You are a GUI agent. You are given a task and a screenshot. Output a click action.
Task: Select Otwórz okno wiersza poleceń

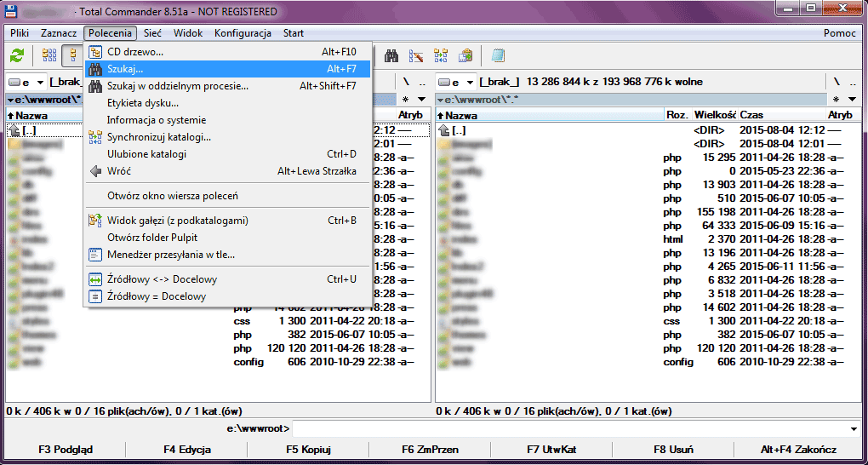(227, 196)
